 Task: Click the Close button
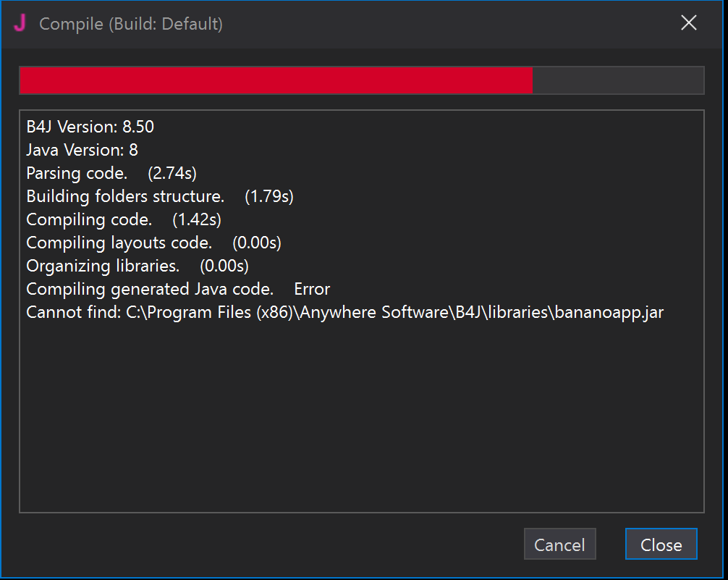pyautogui.click(x=661, y=545)
